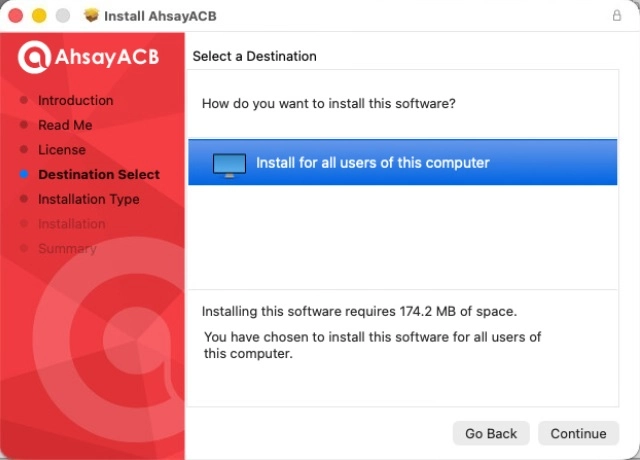Select "Install for all users of this computer"
640x460 pixels.
click(x=372, y=163)
